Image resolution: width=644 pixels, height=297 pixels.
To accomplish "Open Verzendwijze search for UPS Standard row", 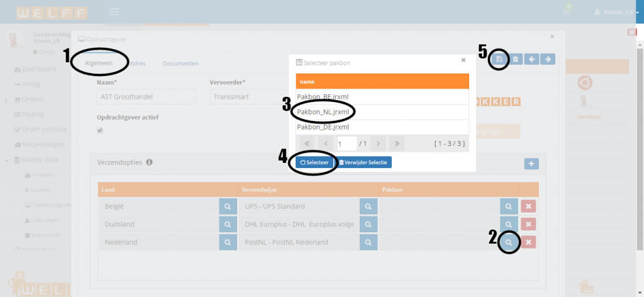I will point(368,206).
